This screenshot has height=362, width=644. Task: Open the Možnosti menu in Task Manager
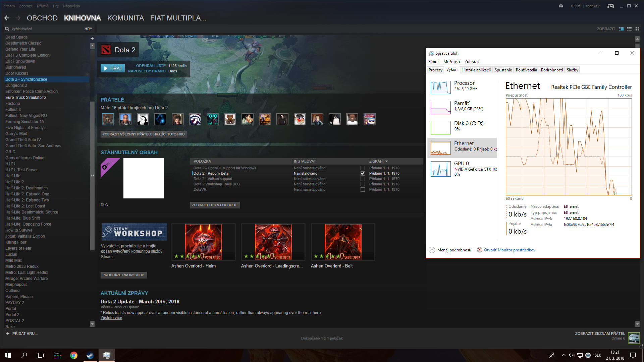[x=451, y=62]
